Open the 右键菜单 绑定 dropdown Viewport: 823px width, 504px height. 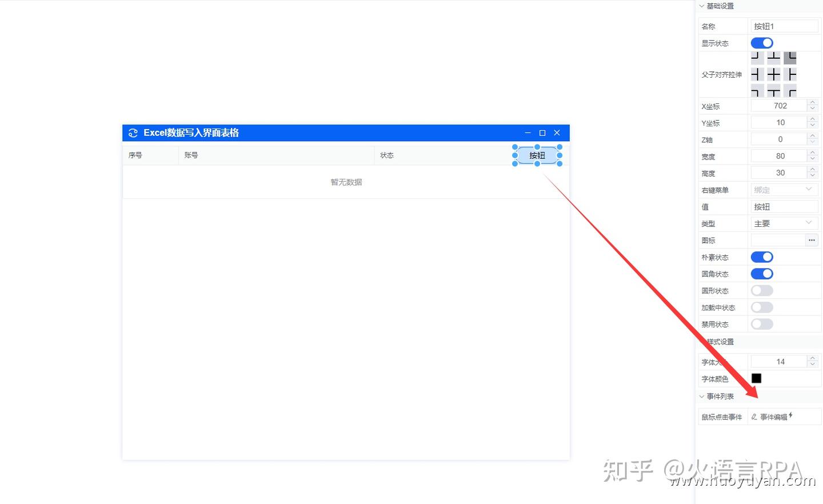click(784, 190)
